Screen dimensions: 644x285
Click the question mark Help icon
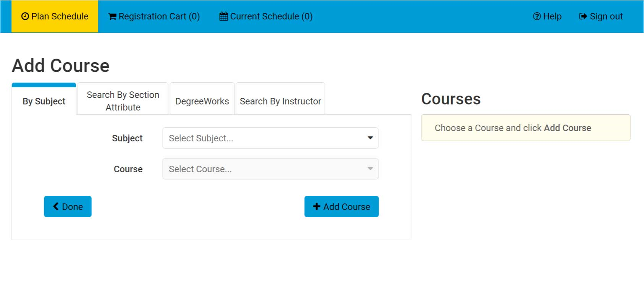pyautogui.click(x=537, y=16)
